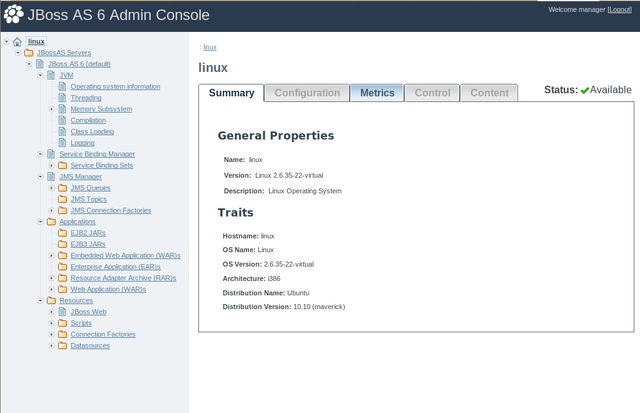Click the folder icon next to EJB2 JARs

pos(62,233)
